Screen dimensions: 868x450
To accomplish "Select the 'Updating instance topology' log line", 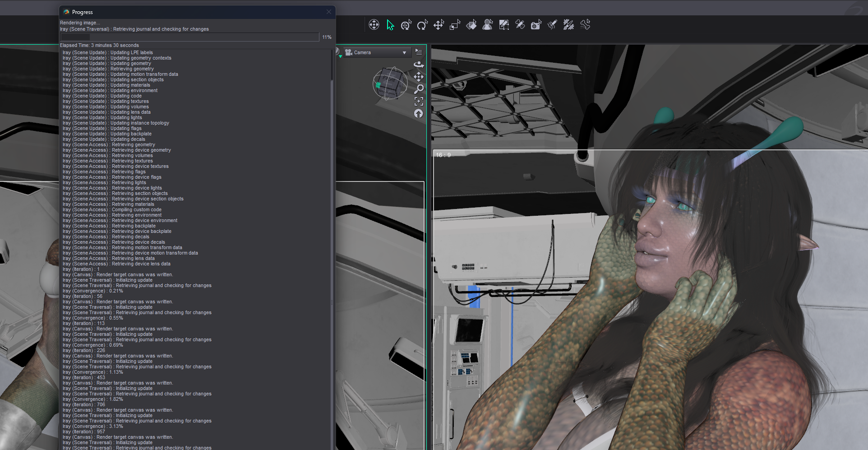I will tap(116, 123).
